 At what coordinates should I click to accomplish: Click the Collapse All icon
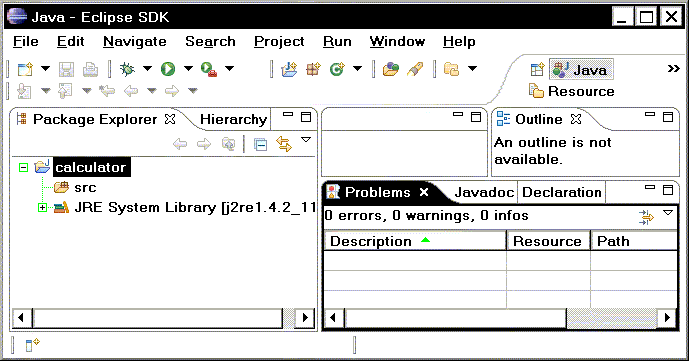pyautogui.click(x=260, y=144)
